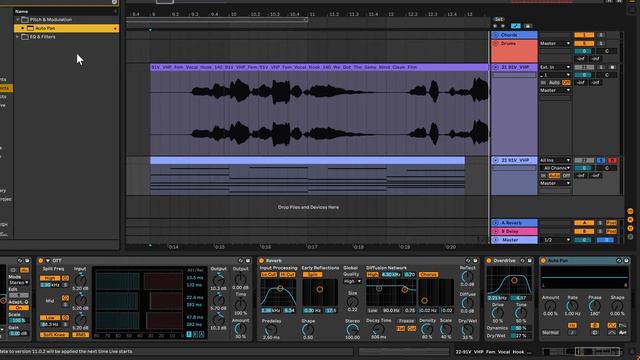Screen dimensions: 640x360
Task: Unfold the Drums track
Action: [496, 43]
